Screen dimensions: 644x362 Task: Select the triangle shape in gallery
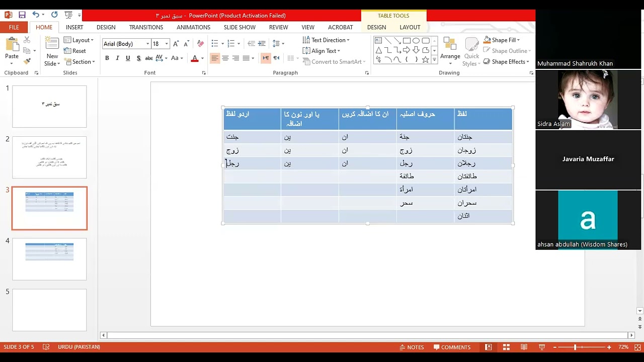[378, 50]
